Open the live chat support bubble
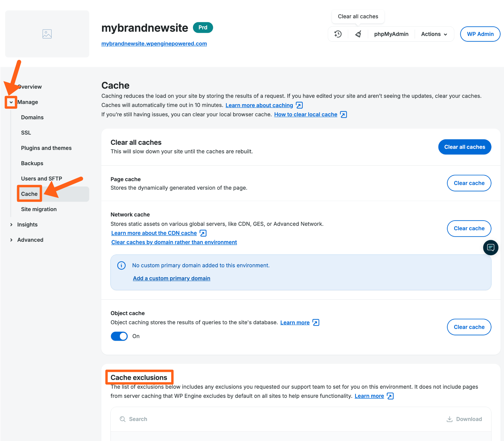 [x=490, y=247]
